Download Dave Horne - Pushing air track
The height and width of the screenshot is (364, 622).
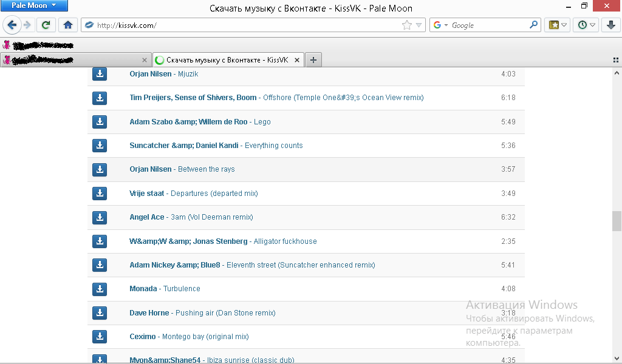[100, 313]
